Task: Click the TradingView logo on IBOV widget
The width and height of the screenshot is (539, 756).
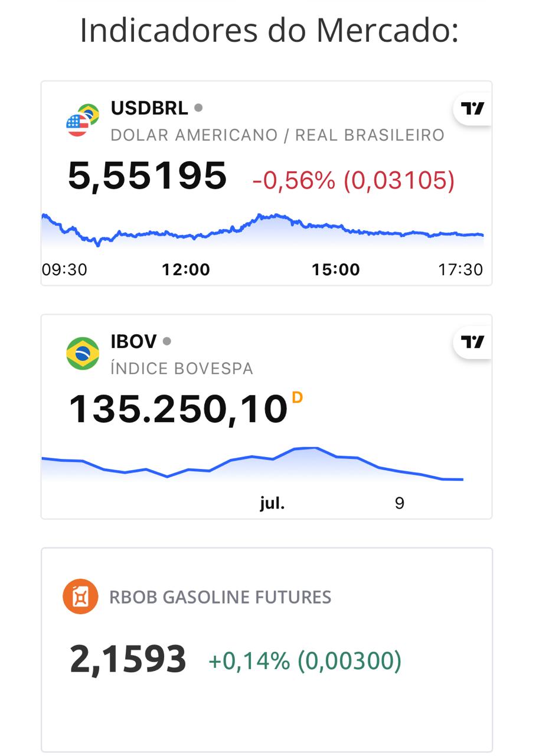Action: pyautogui.click(x=472, y=342)
